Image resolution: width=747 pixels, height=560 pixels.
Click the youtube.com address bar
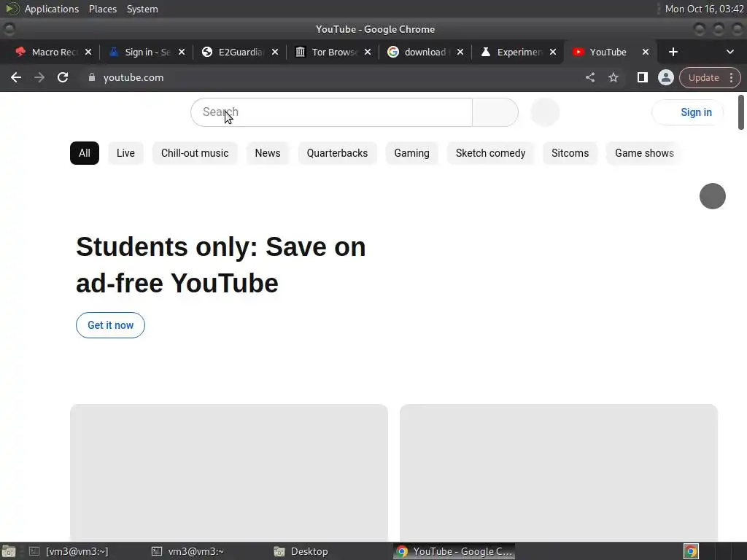click(333, 77)
